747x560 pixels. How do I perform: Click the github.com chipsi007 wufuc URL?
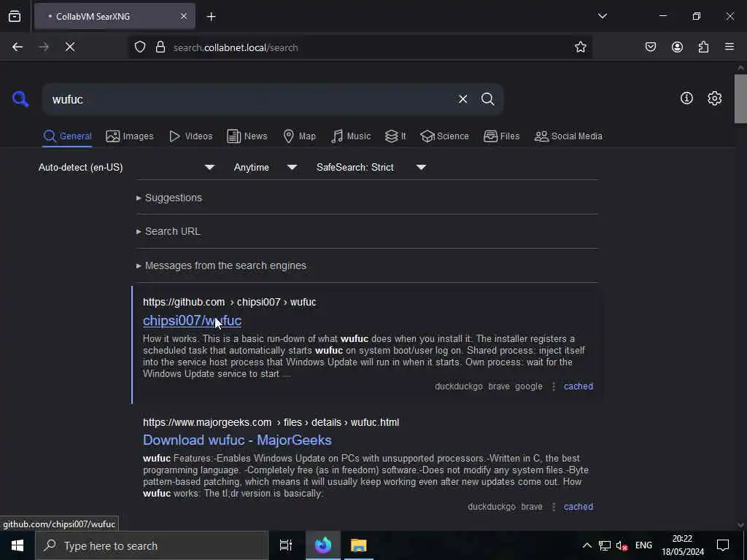click(x=229, y=303)
